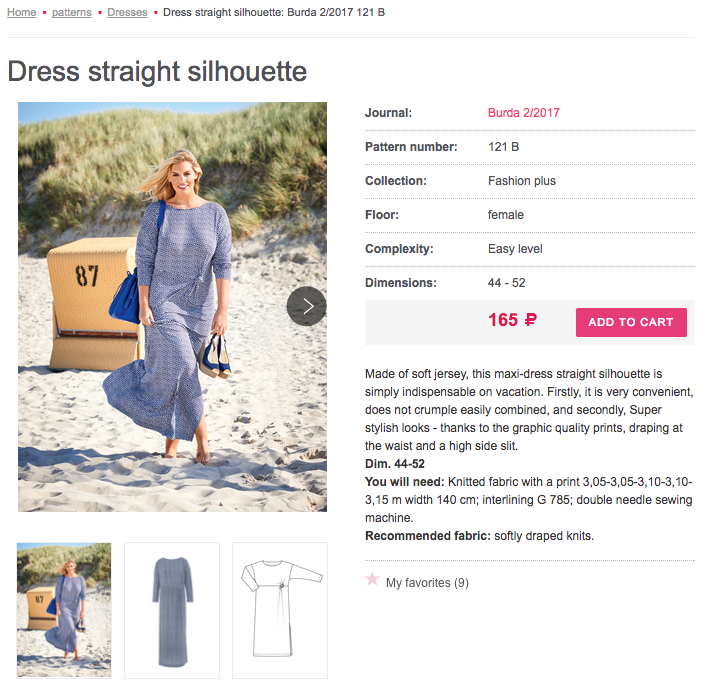Open the patterns breadcrumb link
The image size is (707, 685).
click(71, 12)
